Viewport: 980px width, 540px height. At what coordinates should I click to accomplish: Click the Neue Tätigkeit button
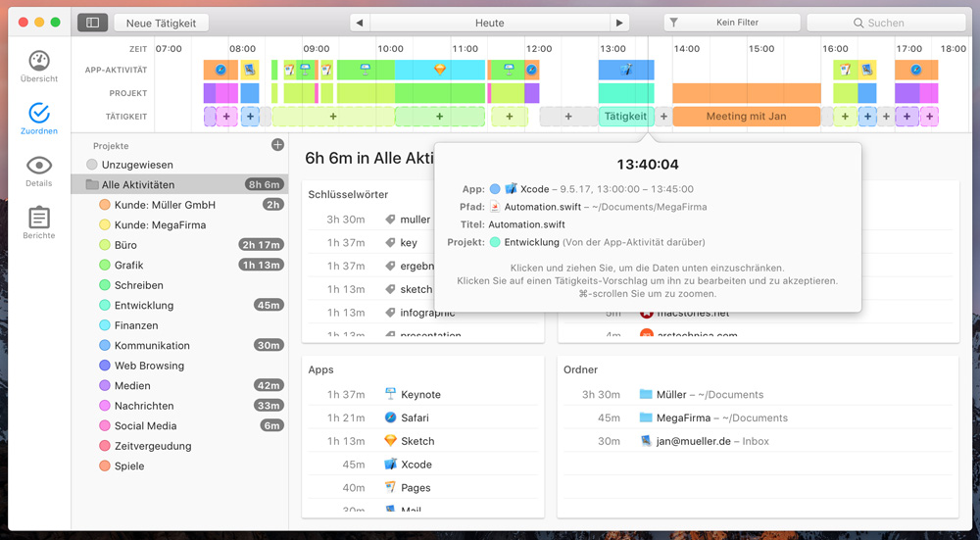(x=161, y=23)
